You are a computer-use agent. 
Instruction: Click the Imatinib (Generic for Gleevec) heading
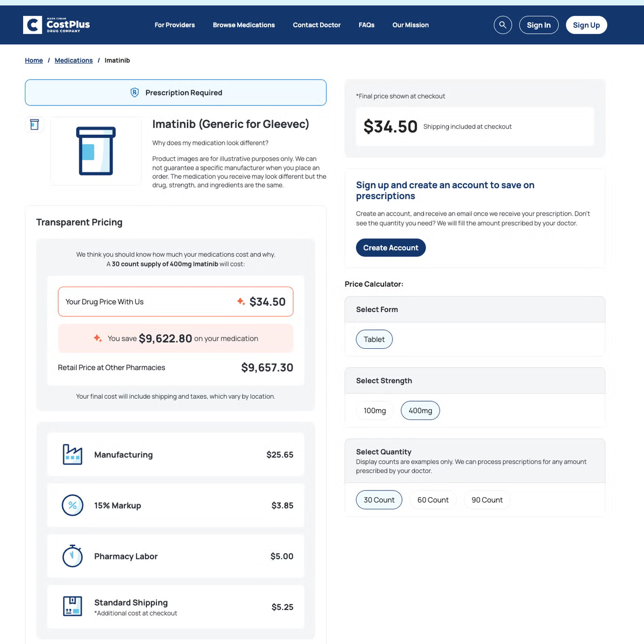231,124
